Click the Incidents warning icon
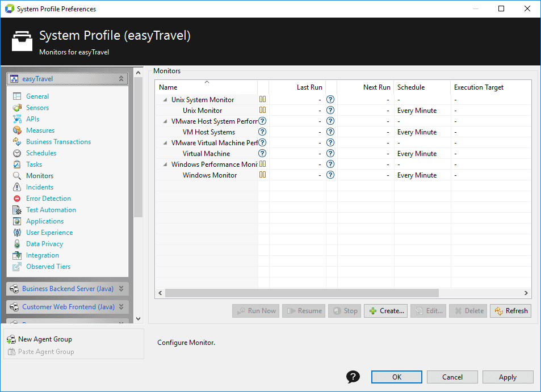Image resolution: width=541 pixels, height=392 pixels. [x=17, y=187]
